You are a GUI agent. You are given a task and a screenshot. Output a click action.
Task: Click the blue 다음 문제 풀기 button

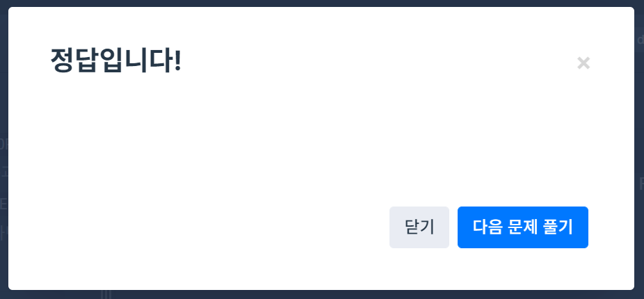tap(523, 227)
